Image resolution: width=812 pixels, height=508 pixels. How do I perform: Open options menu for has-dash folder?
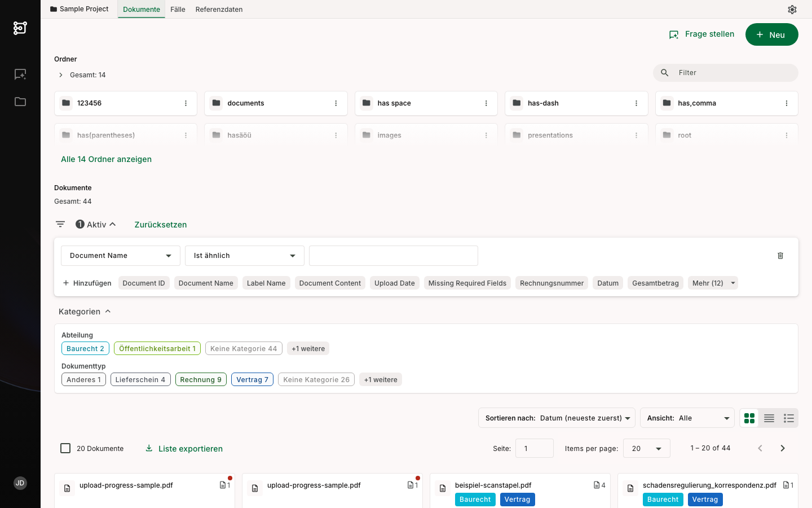tap(636, 103)
